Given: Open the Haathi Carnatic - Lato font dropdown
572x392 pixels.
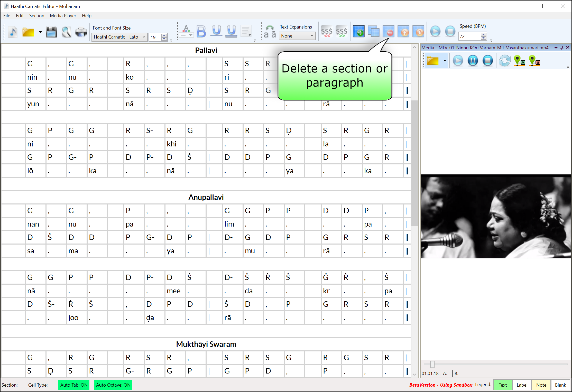Looking at the screenshot, I should pyautogui.click(x=119, y=37).
